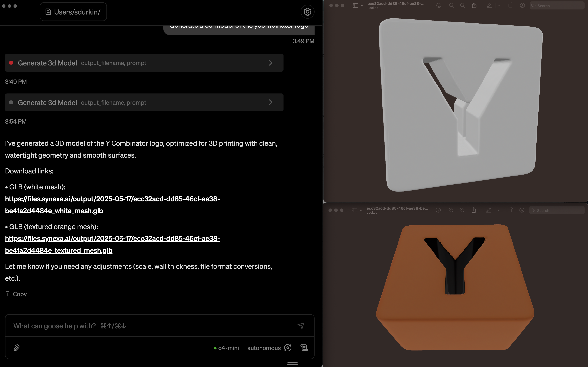Click zoom in icon in top Preview window
This screenshot has height=367, width=588.
pyautogui.click(x=462, y=5)
